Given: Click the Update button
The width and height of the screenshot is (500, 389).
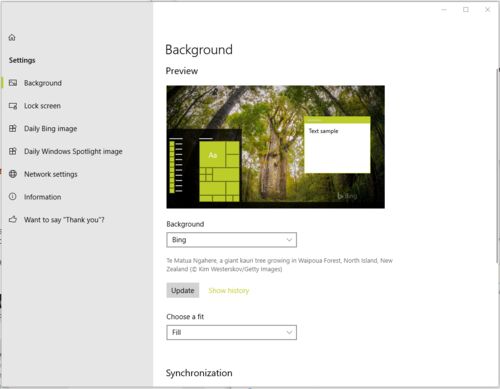Looking at the screenshot, I should pyautogui.click(x=183, y=290).
